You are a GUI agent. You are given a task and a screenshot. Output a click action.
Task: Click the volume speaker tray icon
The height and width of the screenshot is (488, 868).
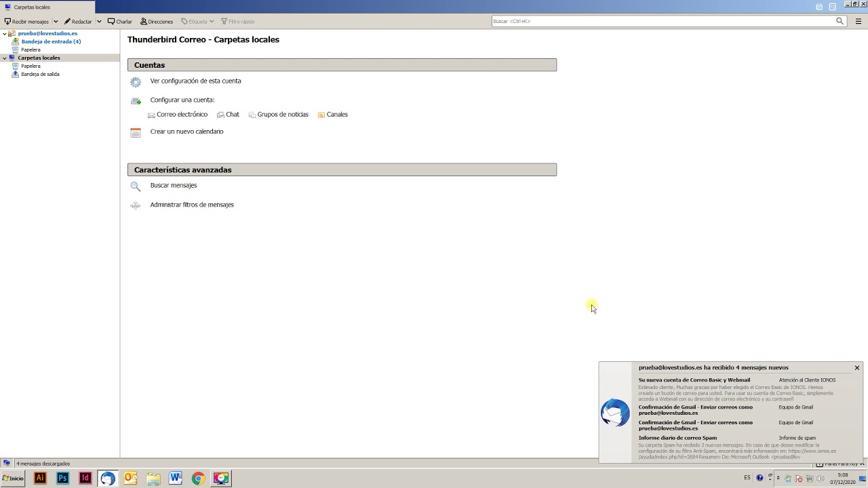click(821, 479)
